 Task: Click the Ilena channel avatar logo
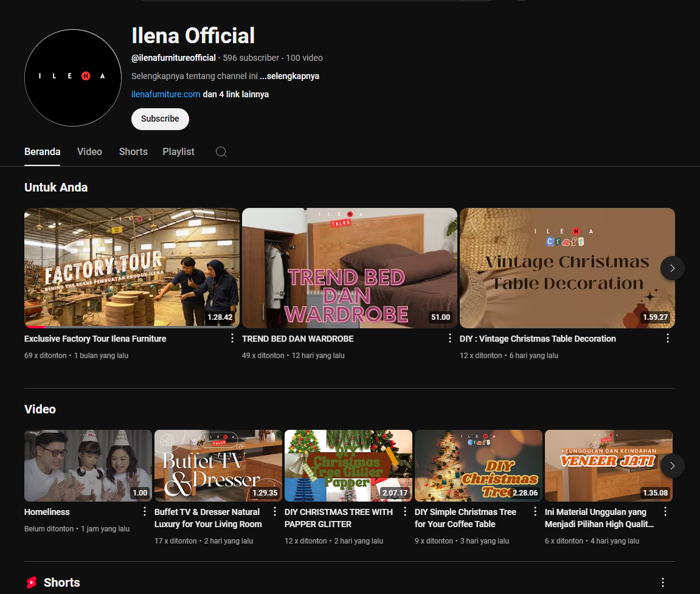[x=73, y=77]
